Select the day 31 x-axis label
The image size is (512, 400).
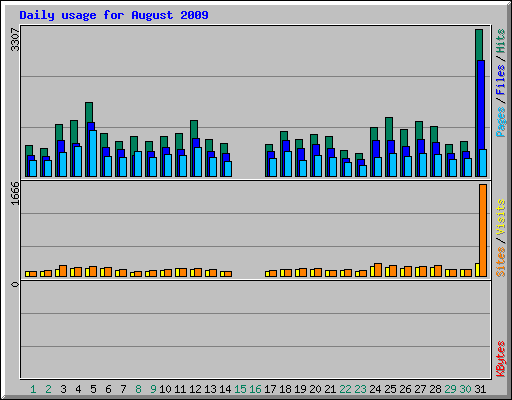pos(480,389)
